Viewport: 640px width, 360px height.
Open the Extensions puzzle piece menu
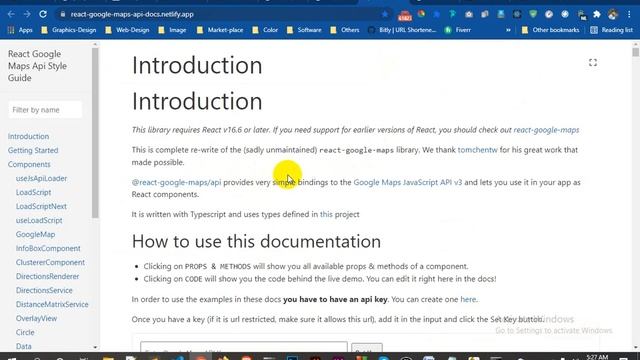tap(597, 14)
